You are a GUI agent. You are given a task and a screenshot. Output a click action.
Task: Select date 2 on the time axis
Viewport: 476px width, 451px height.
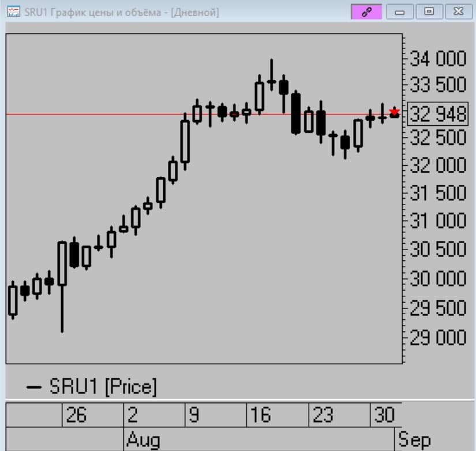coord(133,415)
